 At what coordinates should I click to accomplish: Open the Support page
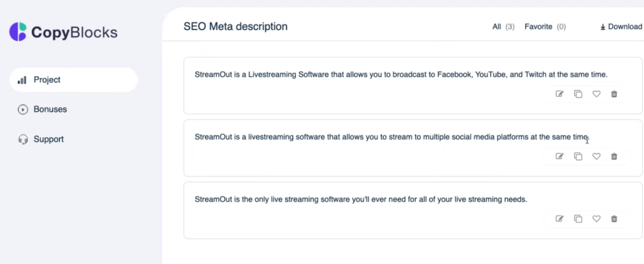pyautogui.click(x=48, y=139)
